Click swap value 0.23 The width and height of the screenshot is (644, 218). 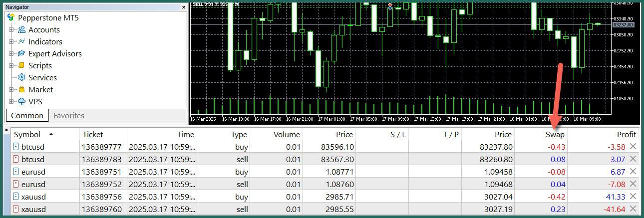coord(558,210)
